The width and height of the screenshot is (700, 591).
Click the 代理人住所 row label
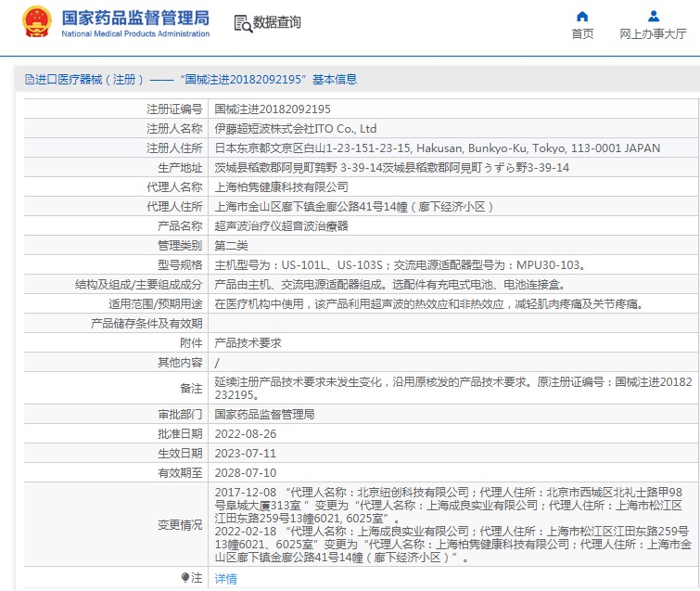pyautogui.click(x=174, y=207)
